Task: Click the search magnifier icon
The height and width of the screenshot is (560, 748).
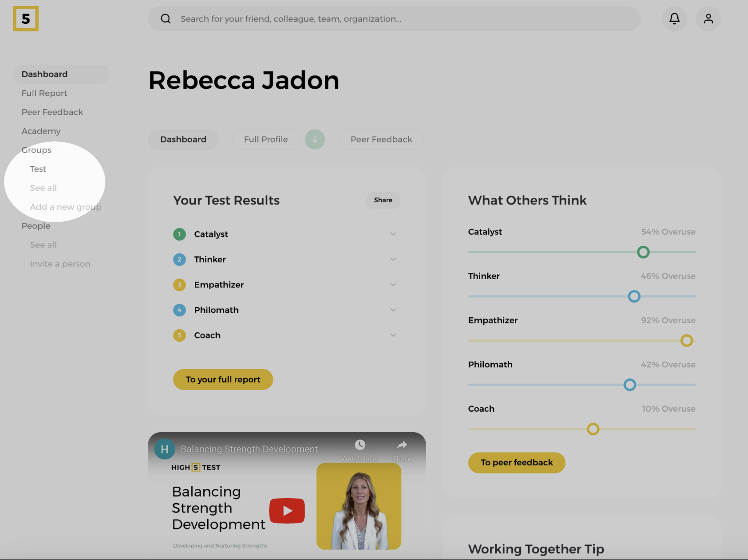Action: point(165,19)
